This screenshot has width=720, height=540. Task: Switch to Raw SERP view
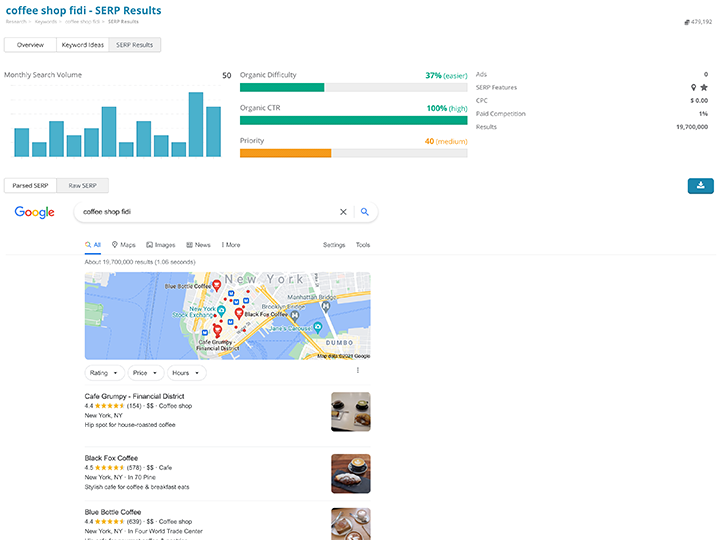pyautogui.click(x=82, y=186)
